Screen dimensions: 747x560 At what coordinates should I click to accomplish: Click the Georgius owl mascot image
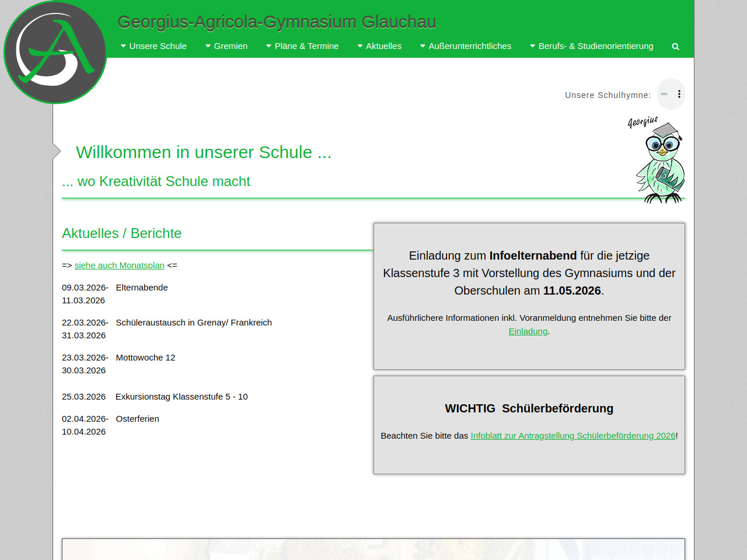click(659, 160)
